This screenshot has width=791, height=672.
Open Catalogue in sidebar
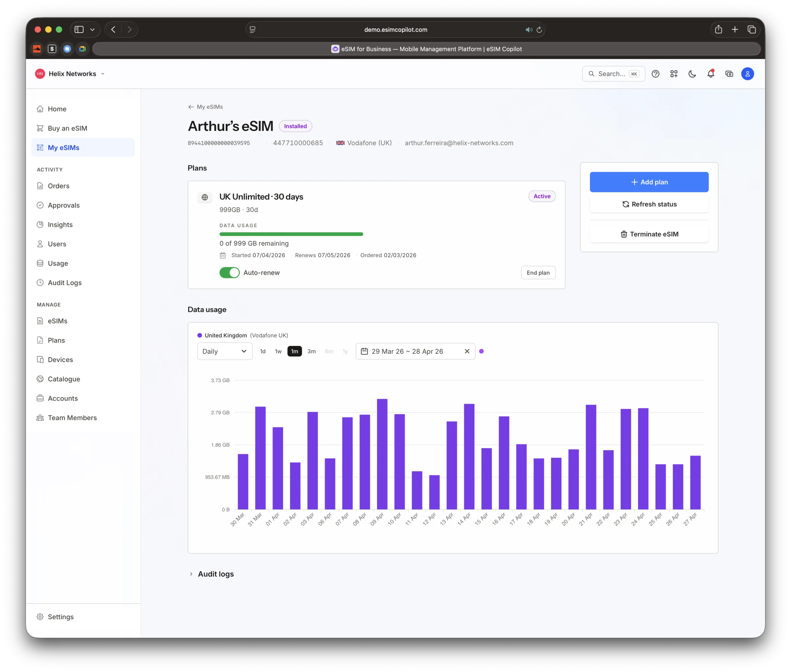[x=83, y=379]
